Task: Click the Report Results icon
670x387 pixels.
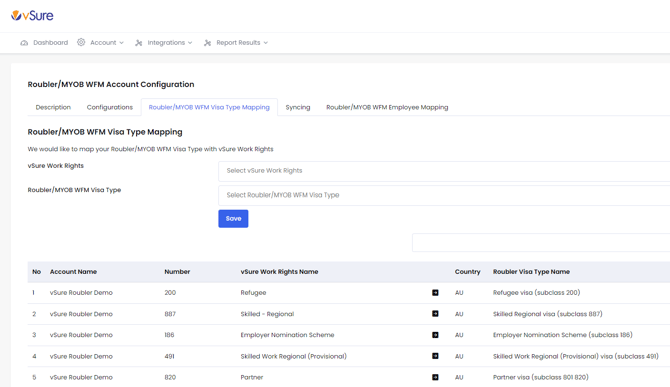Action: click(x=208, y=43)
